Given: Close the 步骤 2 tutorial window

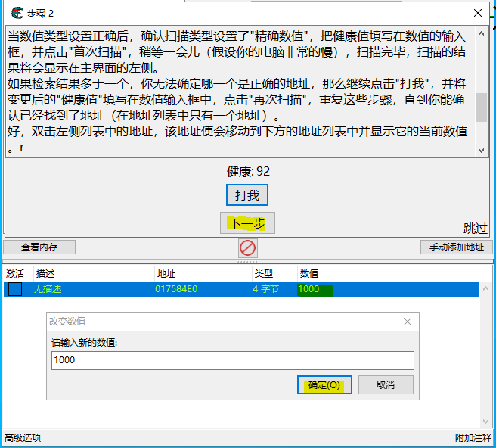Looking at the screenshot, I should coord(478,13).
